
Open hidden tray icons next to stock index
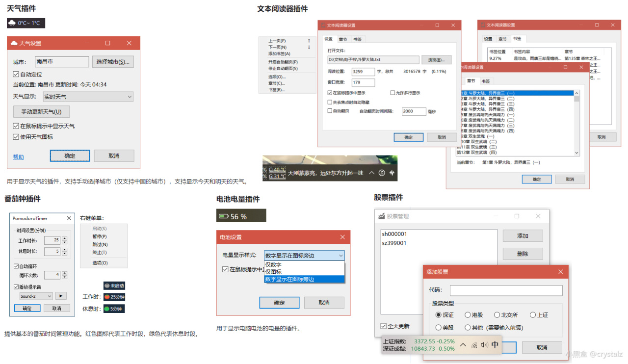[x=463, y=345]
